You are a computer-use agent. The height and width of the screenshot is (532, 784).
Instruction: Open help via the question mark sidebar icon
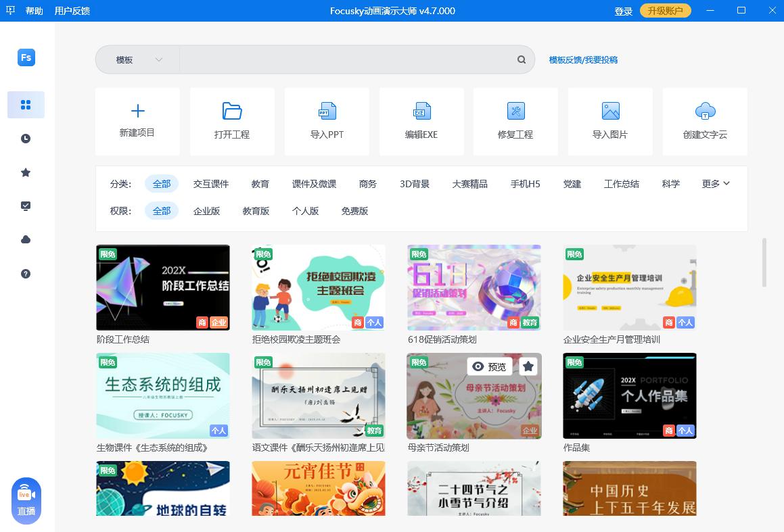(x=25, y=274)
